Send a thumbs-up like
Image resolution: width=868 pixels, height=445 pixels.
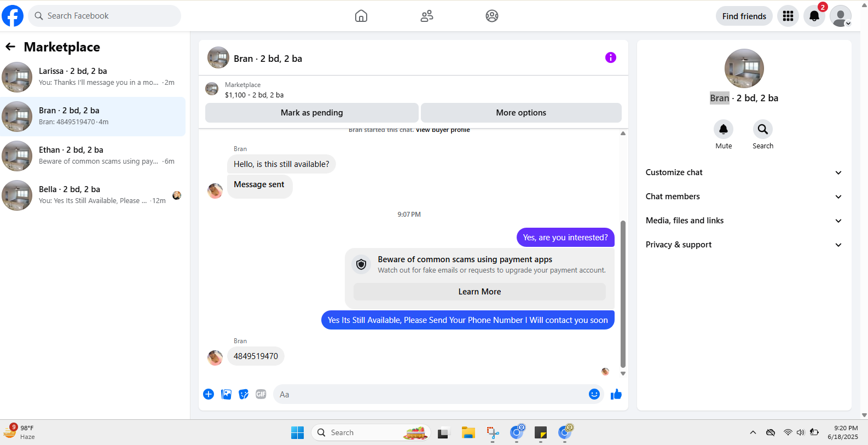coord(616,394)
